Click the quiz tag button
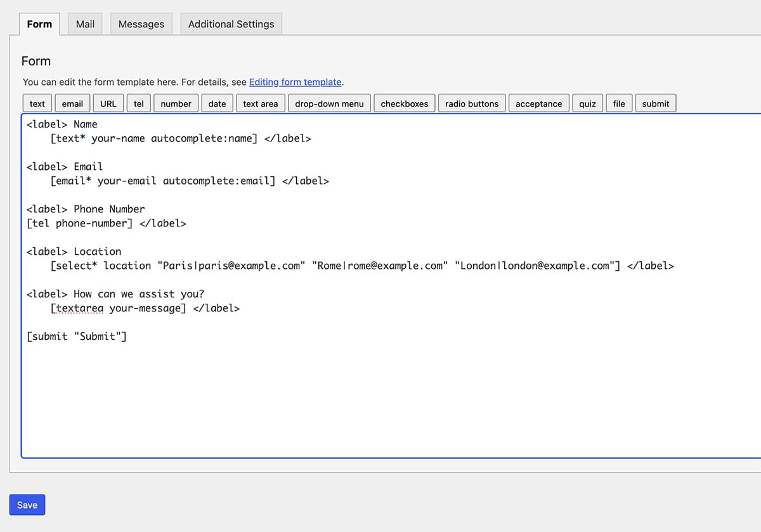The width and height of the screenshot is (761, 532). pyautogui.click(x=587, y=103)
